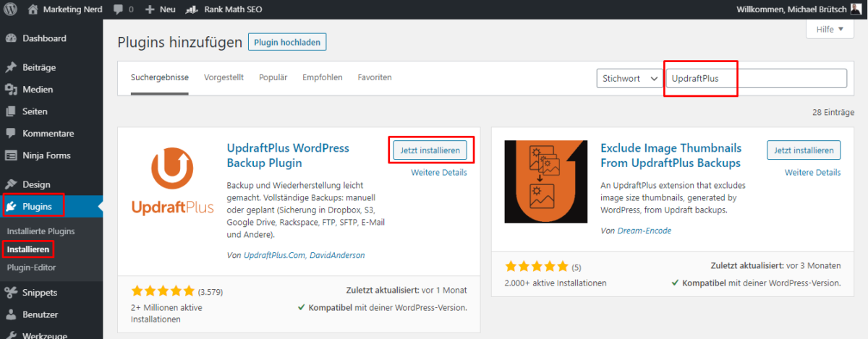868x339 pixels.
Task: Open Exclude Image Thumbnails From UpdraftPlus title
Action: tap(671, 155)
